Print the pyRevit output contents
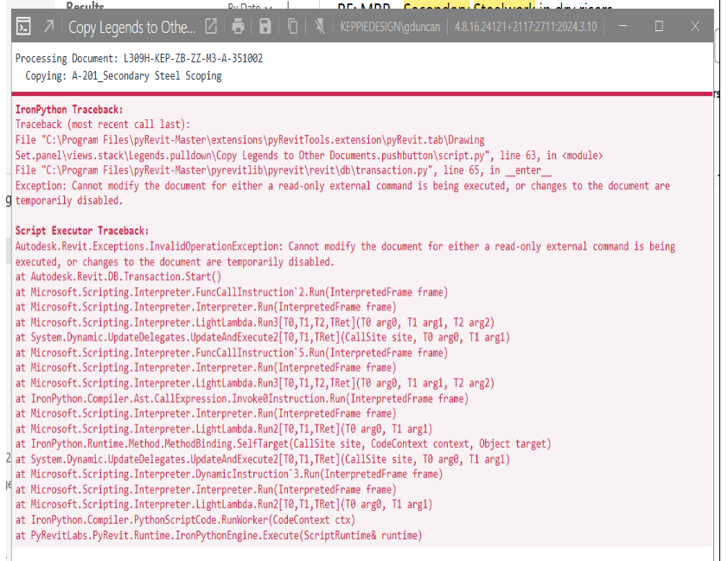 (238, 27)
